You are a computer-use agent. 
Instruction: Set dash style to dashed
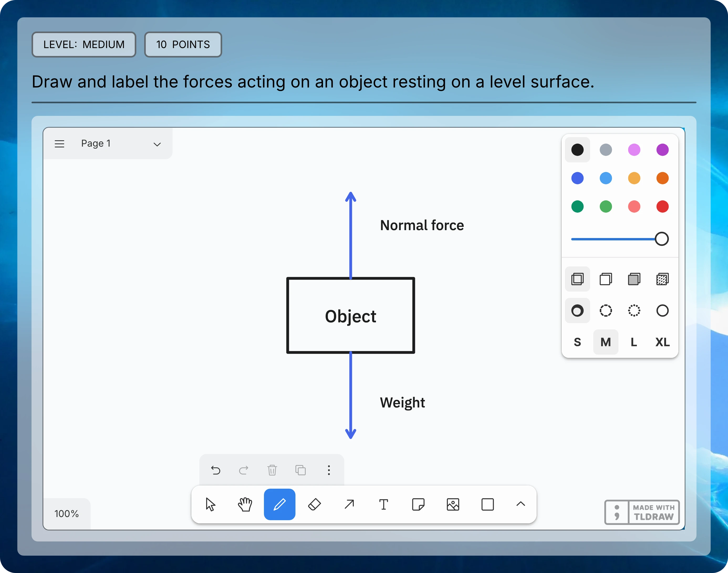(606, 311)
